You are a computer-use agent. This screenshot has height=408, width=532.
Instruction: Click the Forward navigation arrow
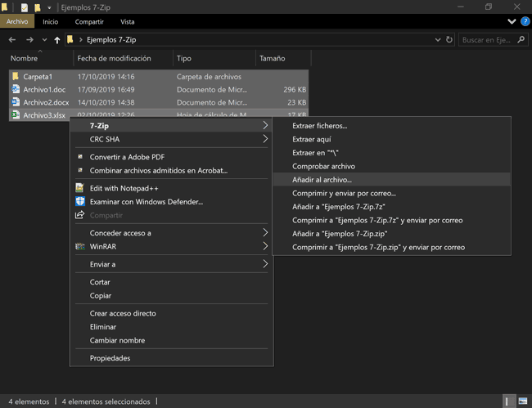29,40
